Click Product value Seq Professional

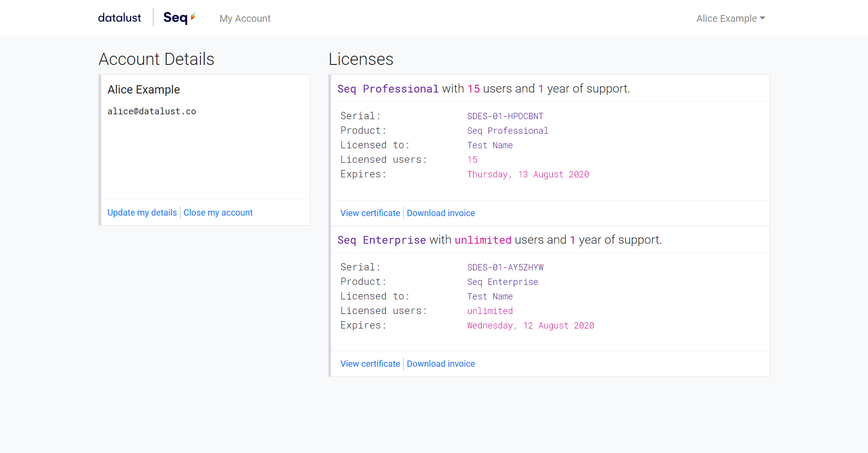tap(508, 131)
